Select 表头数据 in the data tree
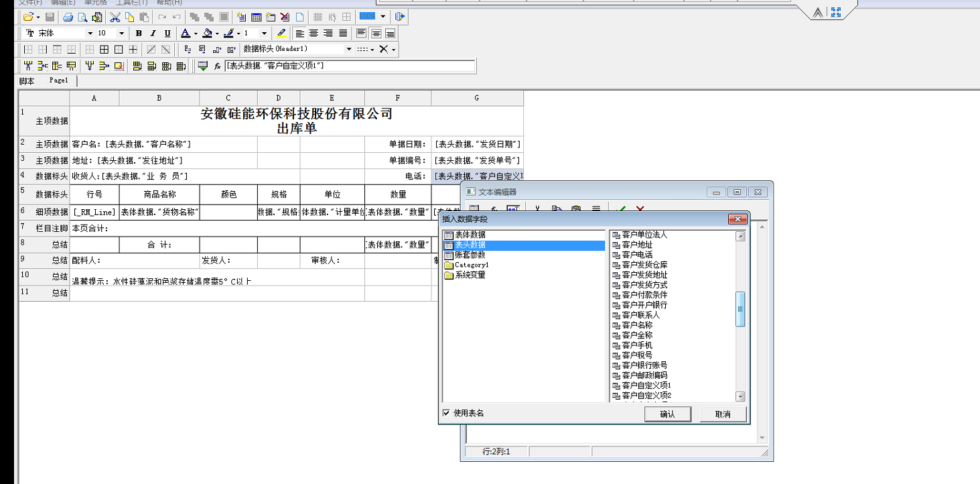Image resolution: width=980 pixels, height=484 pixels. tap(470, 245)
